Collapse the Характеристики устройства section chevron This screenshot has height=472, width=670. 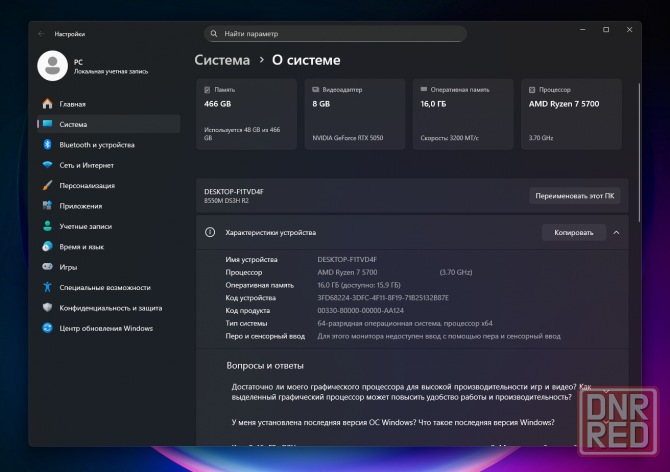click(x=616, y=232)
